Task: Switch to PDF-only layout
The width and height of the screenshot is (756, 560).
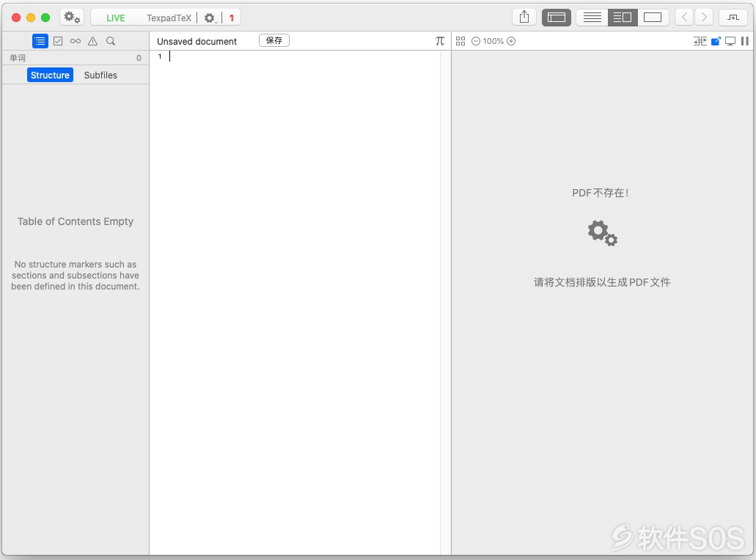Action: 653,18
